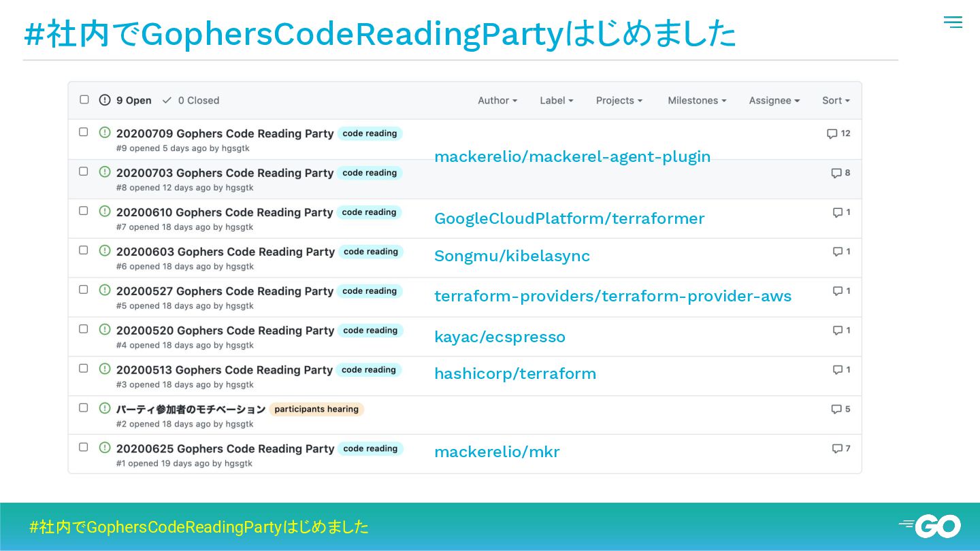Click the hashicorp/terraform text

(515, 374)
